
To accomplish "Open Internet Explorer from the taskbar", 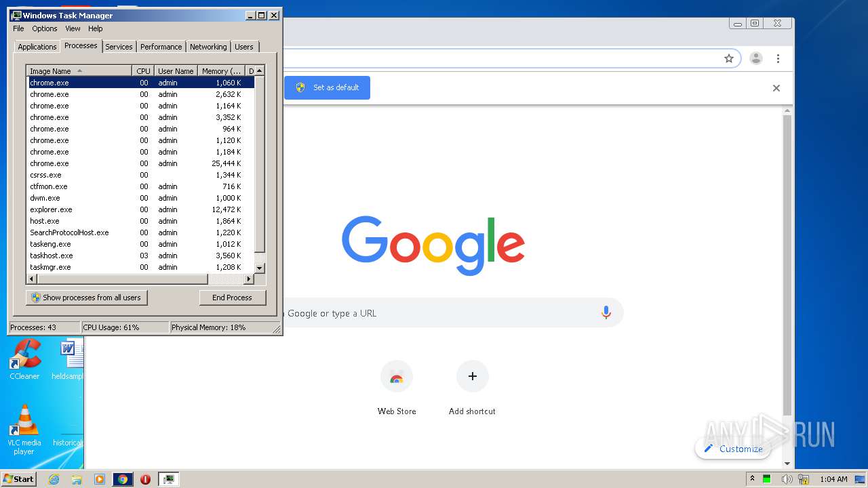I will 54,479.
